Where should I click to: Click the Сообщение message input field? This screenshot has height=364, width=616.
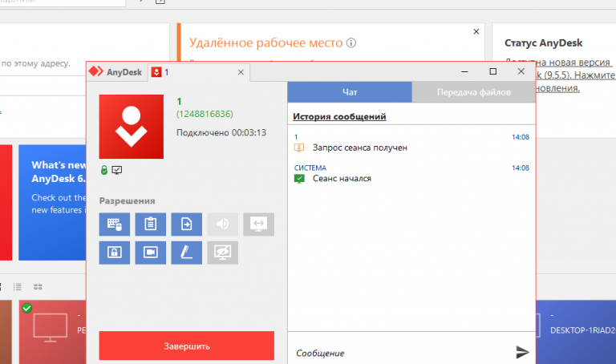coord(401,353)
